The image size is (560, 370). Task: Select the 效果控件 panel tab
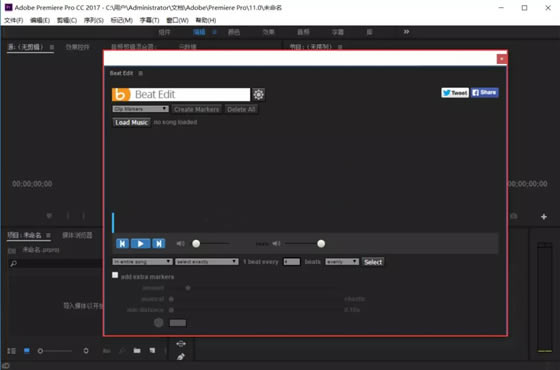coord(78,47)
